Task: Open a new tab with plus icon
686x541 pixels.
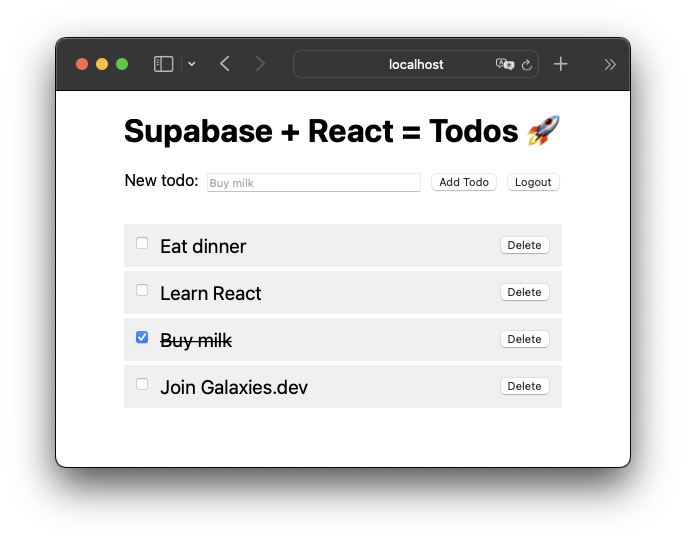Action: [x=561, y=64]
